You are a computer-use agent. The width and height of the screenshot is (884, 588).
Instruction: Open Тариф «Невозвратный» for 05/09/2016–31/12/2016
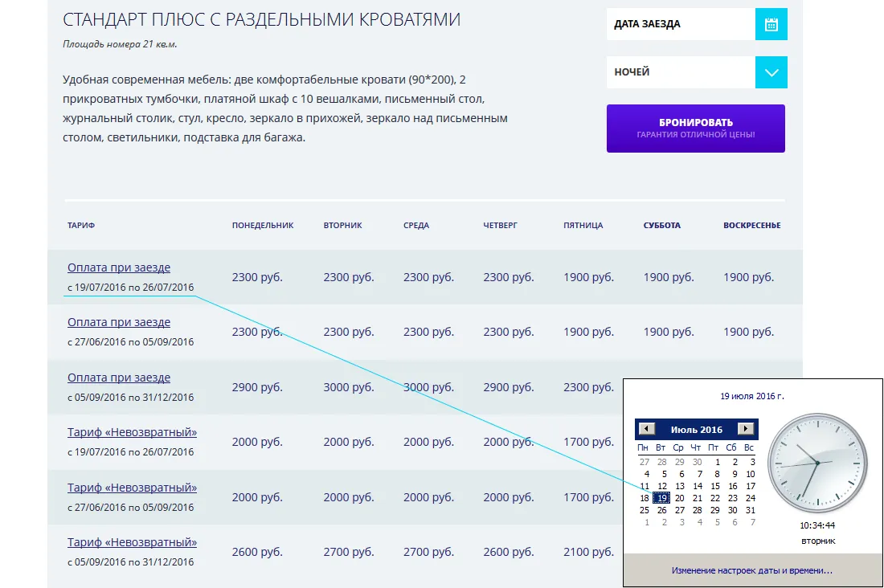click(x=132, y=542)
